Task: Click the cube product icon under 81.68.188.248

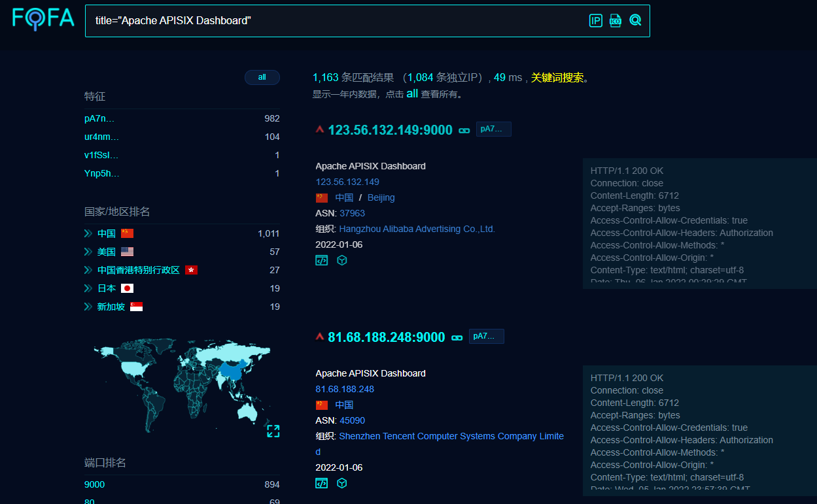Action: [x=341, y=483]
